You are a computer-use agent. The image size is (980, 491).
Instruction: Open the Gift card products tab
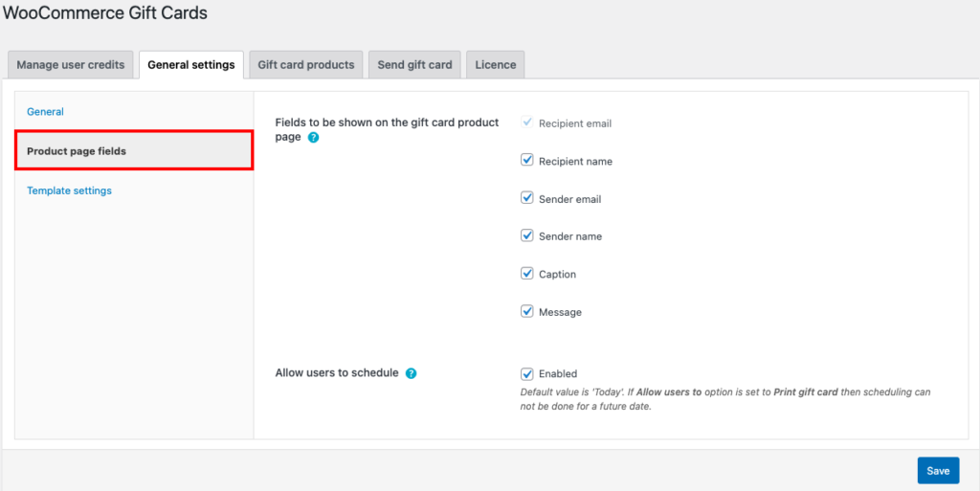(305, 65)
